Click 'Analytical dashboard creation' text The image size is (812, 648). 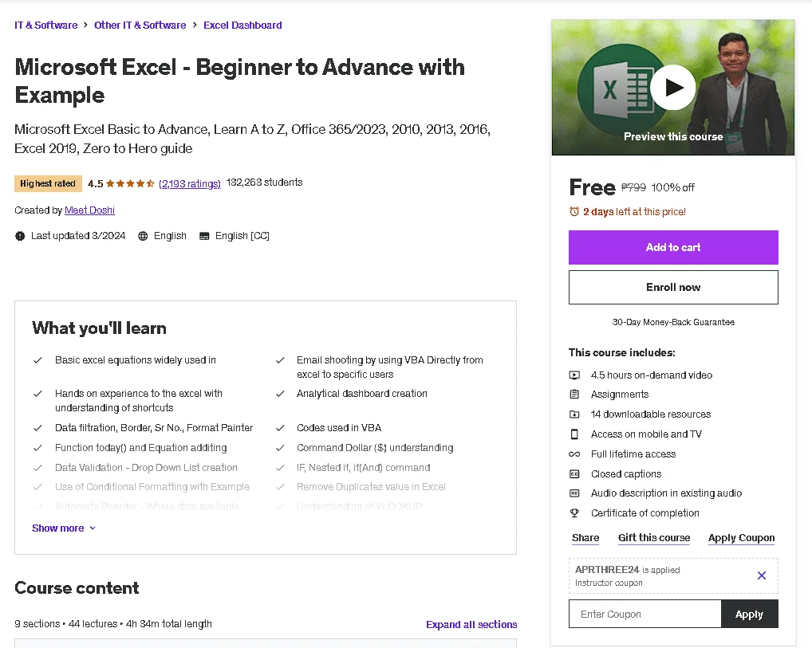(x=362, y=394)
